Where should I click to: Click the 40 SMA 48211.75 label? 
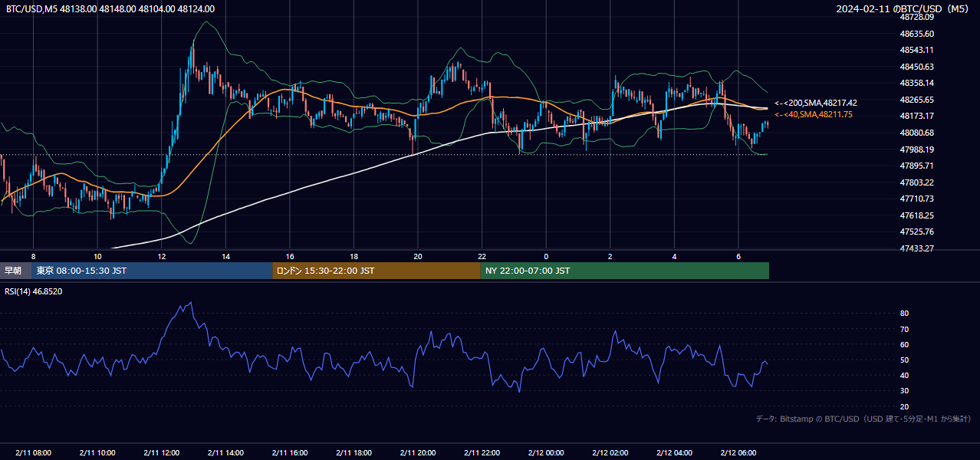click(814, 114)
